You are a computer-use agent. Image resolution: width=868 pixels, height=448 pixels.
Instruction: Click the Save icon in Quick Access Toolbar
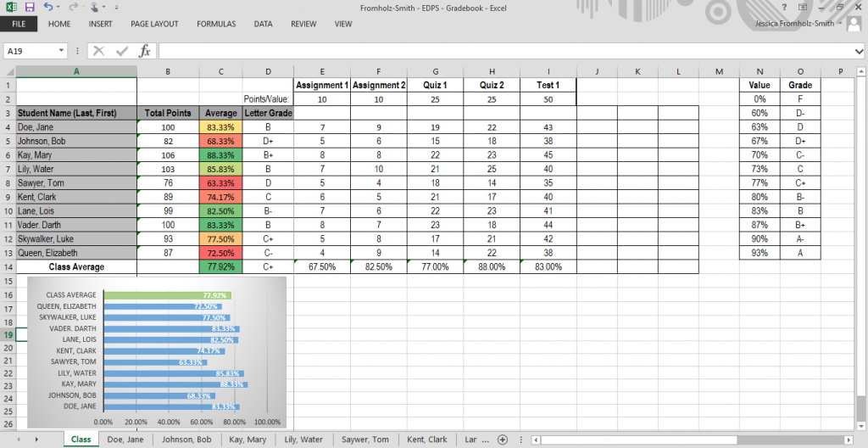pyautogui.click(x=29, y=7)
